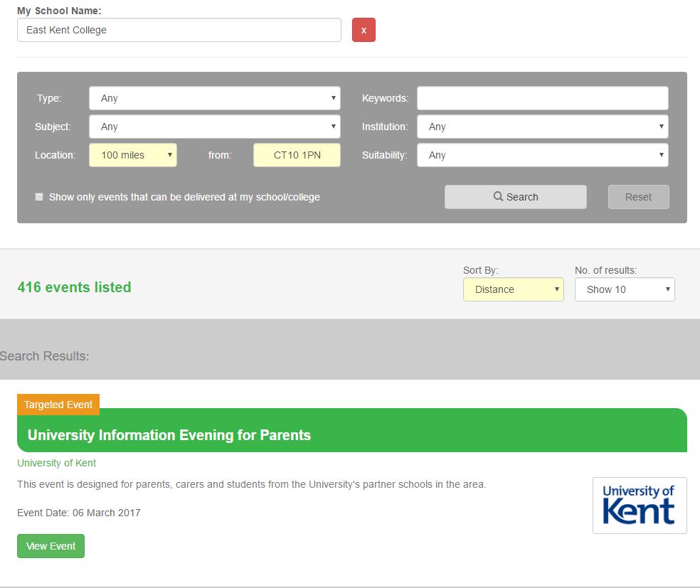Click the University of Kent logo
Viewport: 700px width, 588px height.
pos(639,505)
